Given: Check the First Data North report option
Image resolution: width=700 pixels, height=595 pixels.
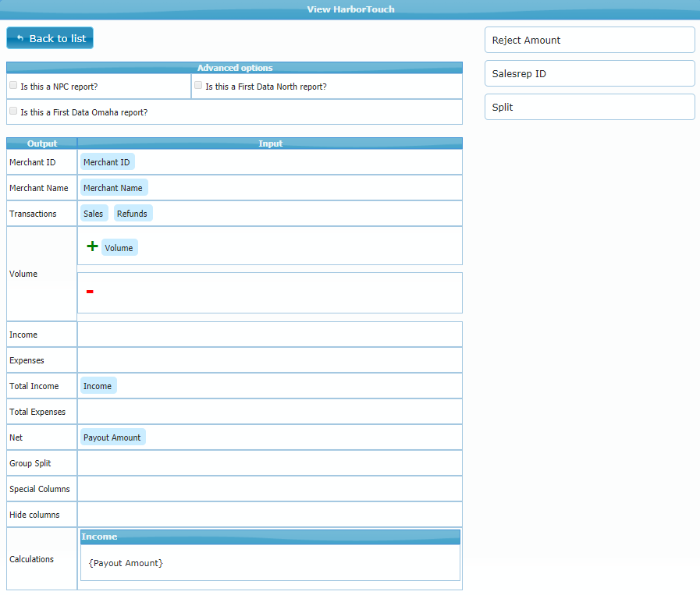Looking at the screenshot, I should coord(198,85).
